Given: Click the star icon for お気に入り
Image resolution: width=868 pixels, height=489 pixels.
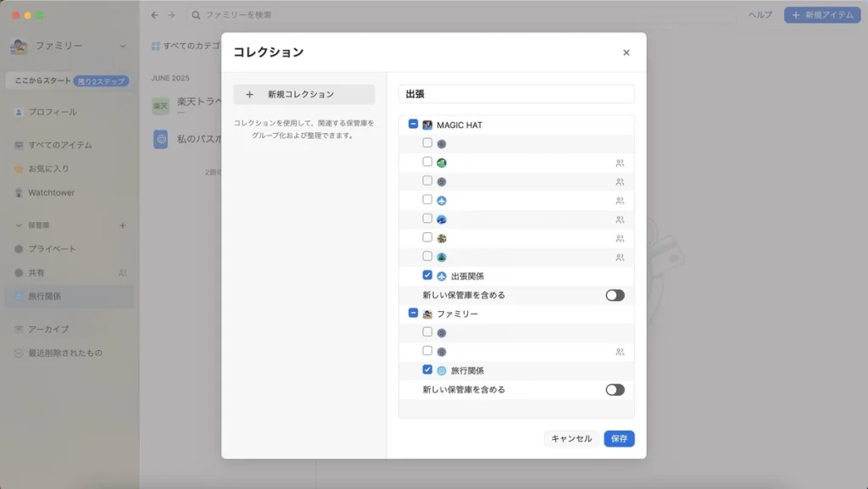Looking at the screenshot, I should pos(19,169).
